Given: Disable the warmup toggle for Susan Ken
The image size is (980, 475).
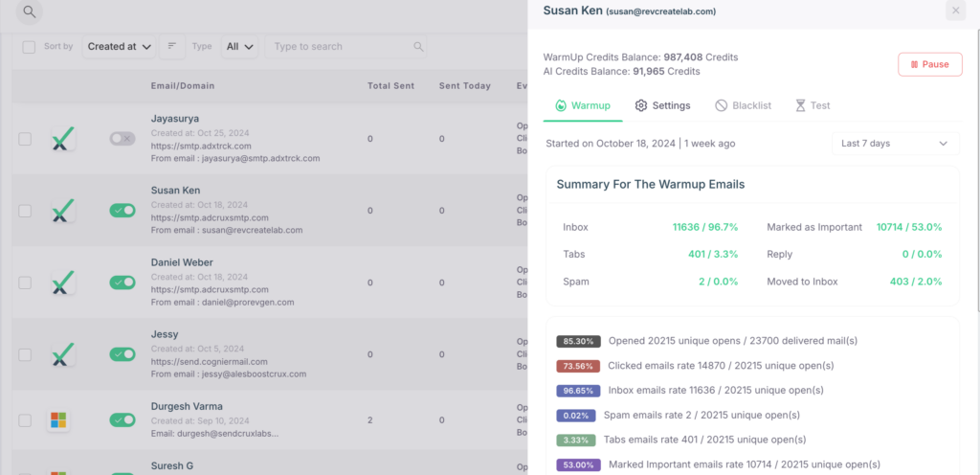Looking at the screenshot, I should tap(122, 211).
